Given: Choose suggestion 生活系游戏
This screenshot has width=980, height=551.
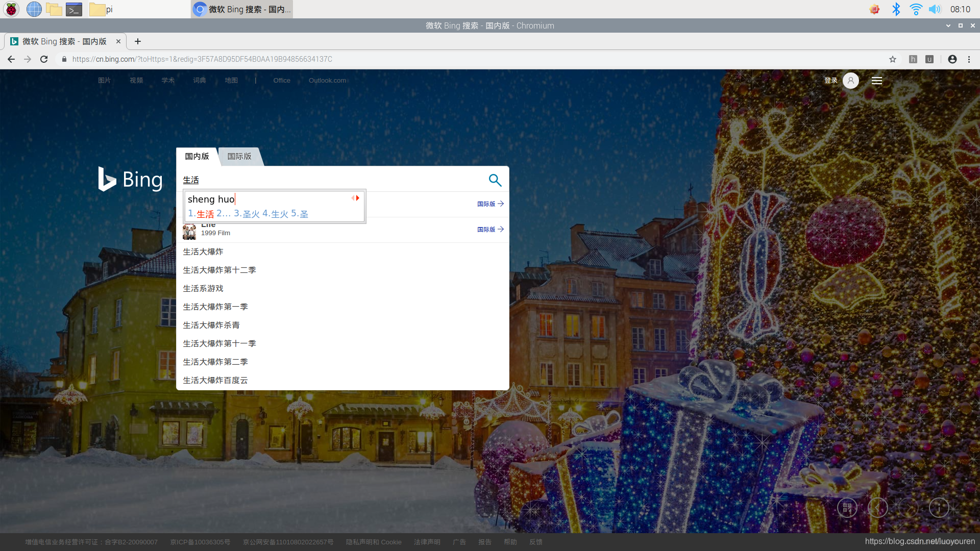Looking at the screenshot, I should click(x=203, y=288).
